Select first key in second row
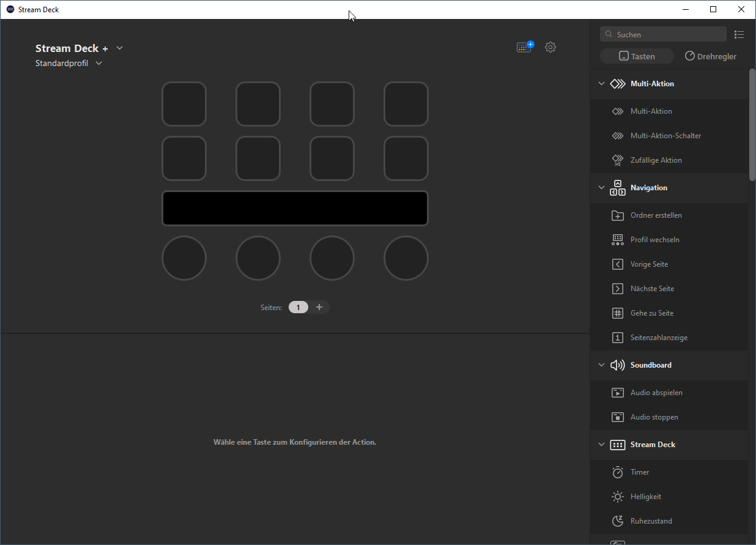The height and width of the screenshot is (545, 756). [184, 158]
